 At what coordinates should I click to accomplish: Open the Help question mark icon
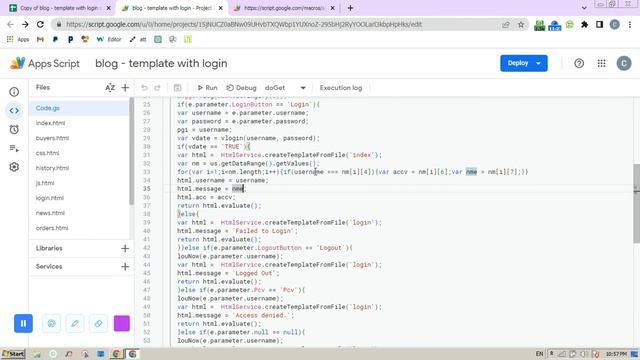pos(579,63)
